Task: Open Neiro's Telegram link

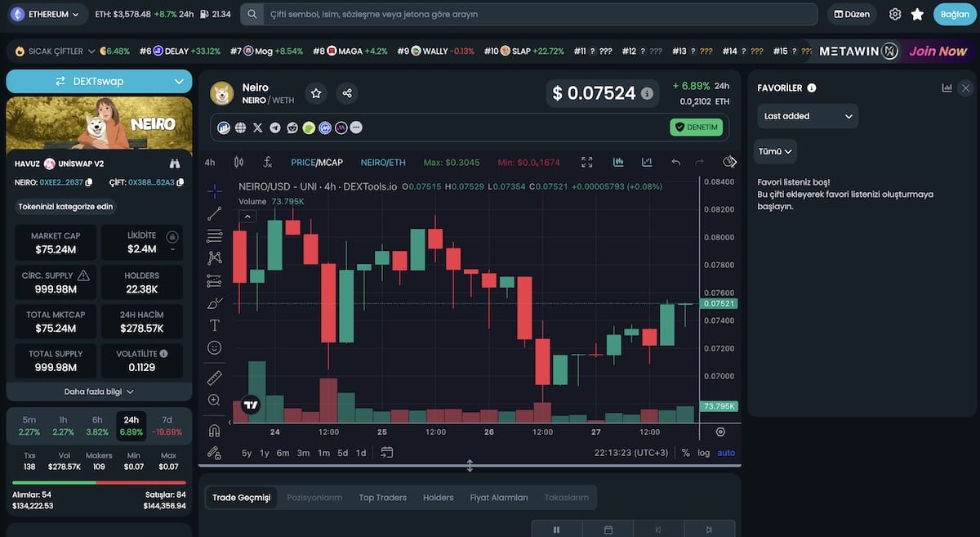Action: click(275, 128)
